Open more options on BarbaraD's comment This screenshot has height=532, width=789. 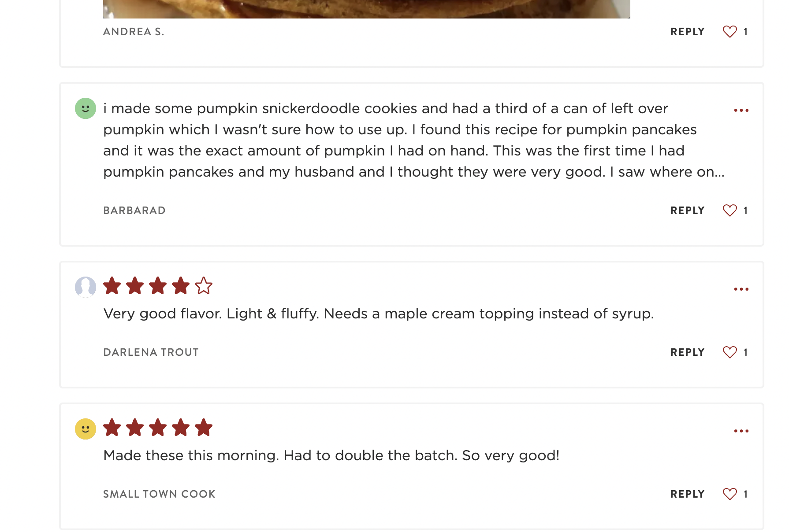coord(741,110)
